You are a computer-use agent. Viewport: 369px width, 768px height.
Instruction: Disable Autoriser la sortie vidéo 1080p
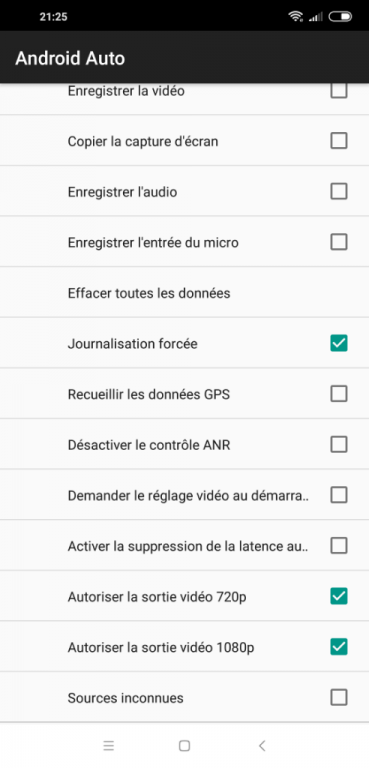pos(339,647)
